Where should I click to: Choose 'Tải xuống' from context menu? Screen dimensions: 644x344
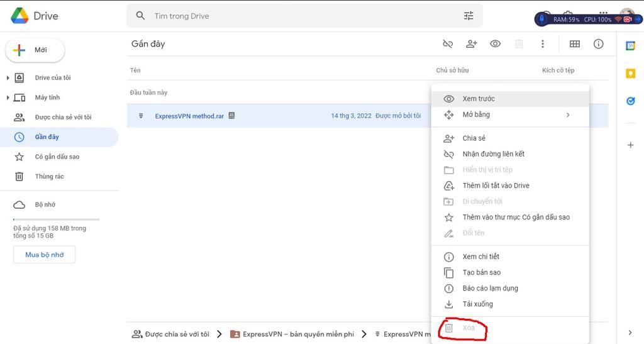pos(510,304)
